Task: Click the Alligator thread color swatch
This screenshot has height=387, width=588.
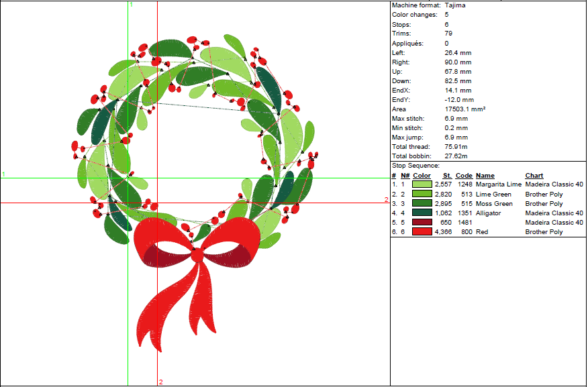Action: (421, 213)
